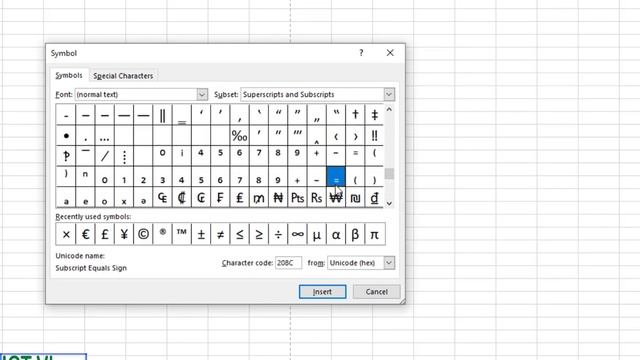Screen dimensions: 640x360
Task: Pick the superscript nine symbol
Action: (x=297, y=156)
